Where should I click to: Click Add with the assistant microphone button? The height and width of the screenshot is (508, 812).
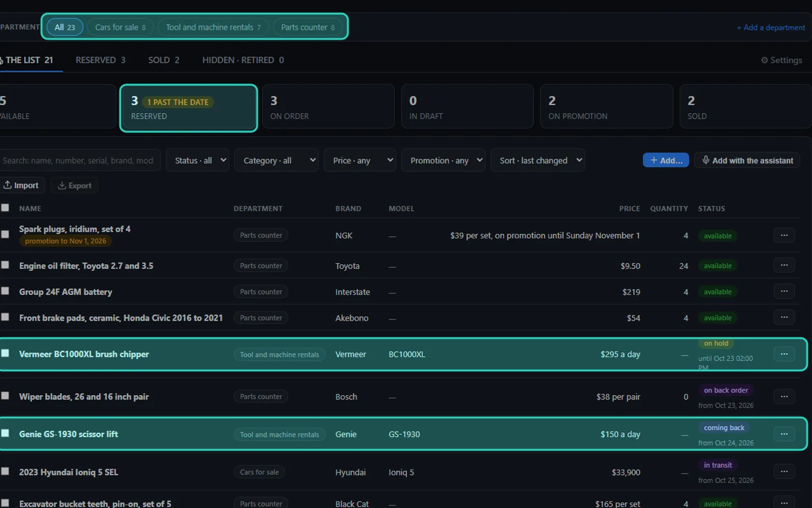(x=748, y=161)
